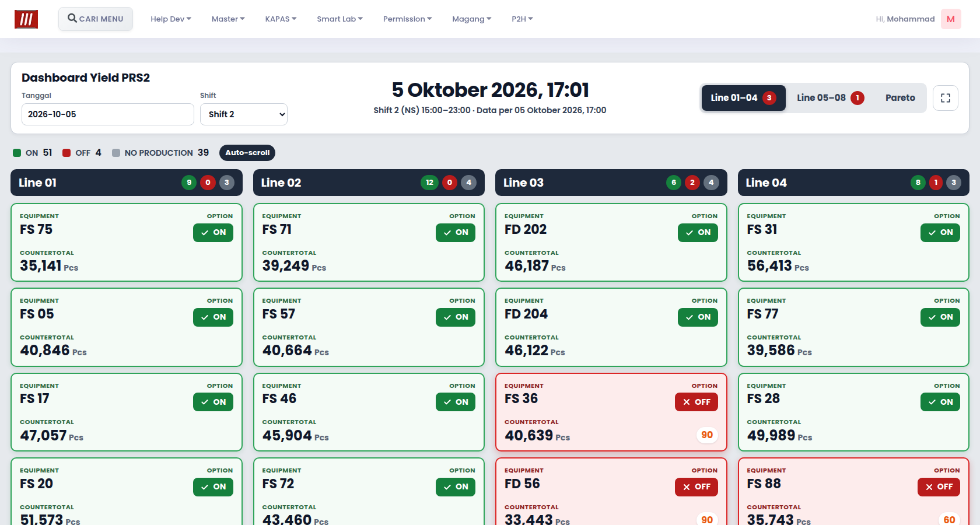Image resolution: width=980 pixels, height=525 pixels.
Task: Click the 90 badge on FS 36
Action: tap(707, 435)
